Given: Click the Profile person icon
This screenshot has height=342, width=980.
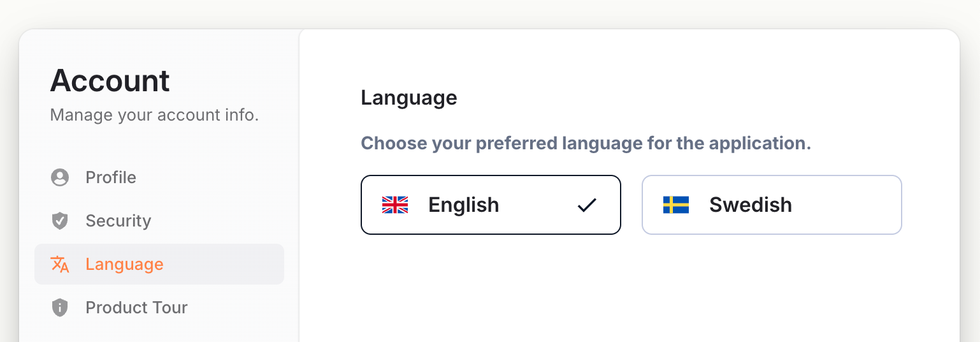Looking at the screenshot, I should (60, 177).
